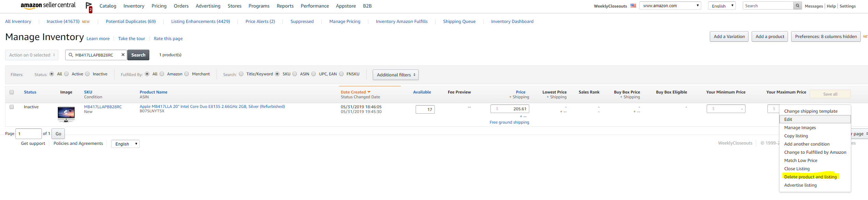Click the Save all button
Image resolution: width=868 pixels, height=200 pixels.
(830, 94)
